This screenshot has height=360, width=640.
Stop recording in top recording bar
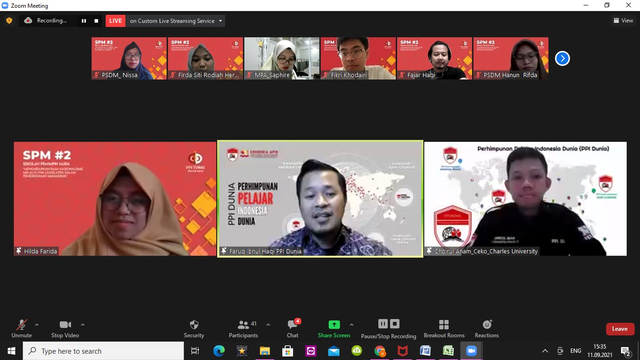coord(96,21)
